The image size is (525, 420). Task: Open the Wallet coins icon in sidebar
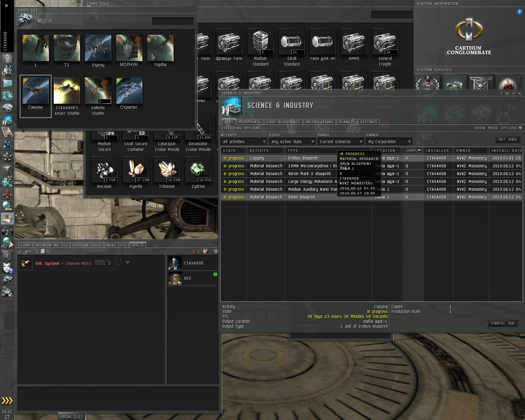pyautogui.click(x=7, y=182)
